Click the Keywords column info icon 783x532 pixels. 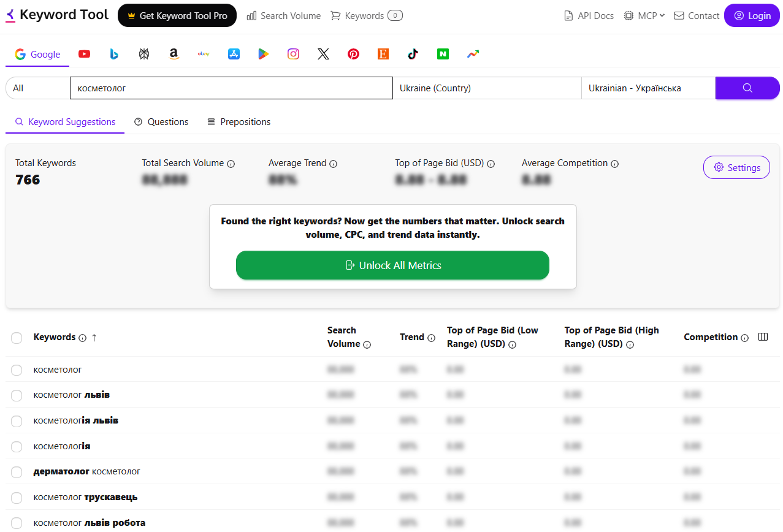coord(83,338)
